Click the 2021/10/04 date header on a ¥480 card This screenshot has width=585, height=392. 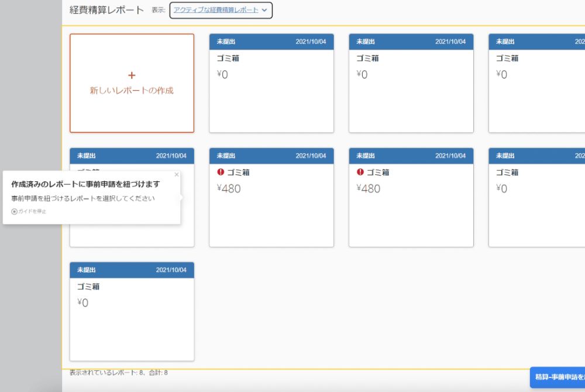(x=312, y=156)
